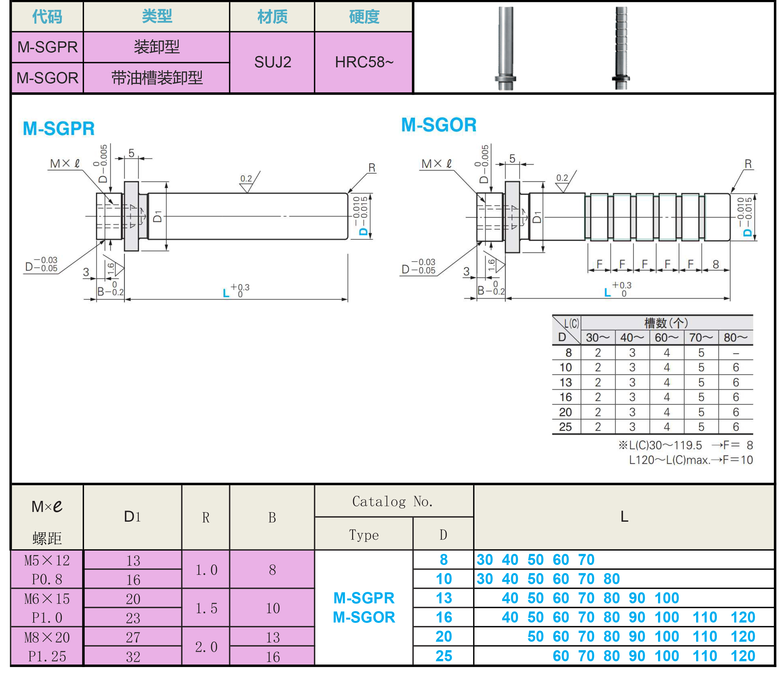Click length 30 in the D 8 row
The height and width of the screenshot is (684, 784).
tap(485, 559)
